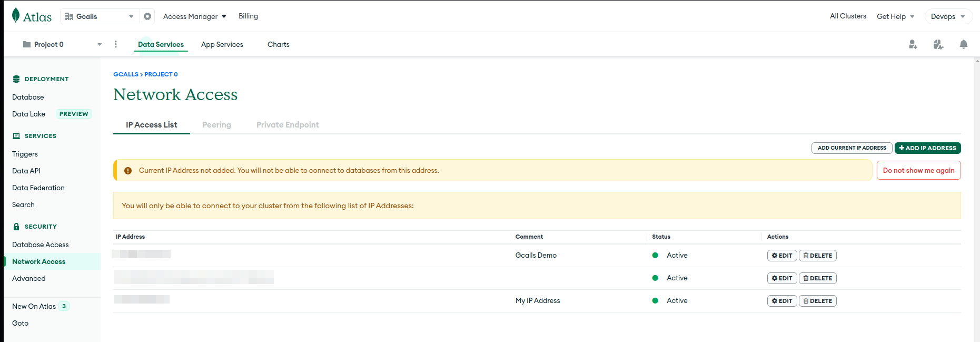Click the warning icon in the alert banner
This screenshot has width=980, height=342.
coord(128,171)
